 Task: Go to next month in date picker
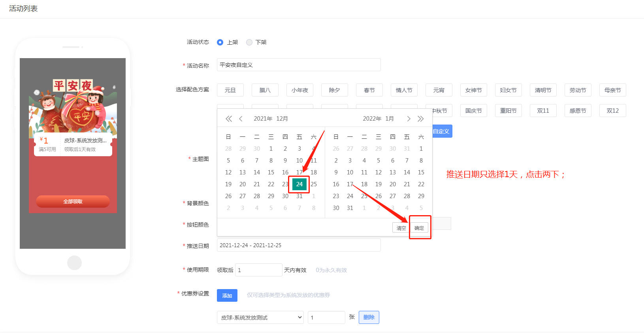(409, 119)
